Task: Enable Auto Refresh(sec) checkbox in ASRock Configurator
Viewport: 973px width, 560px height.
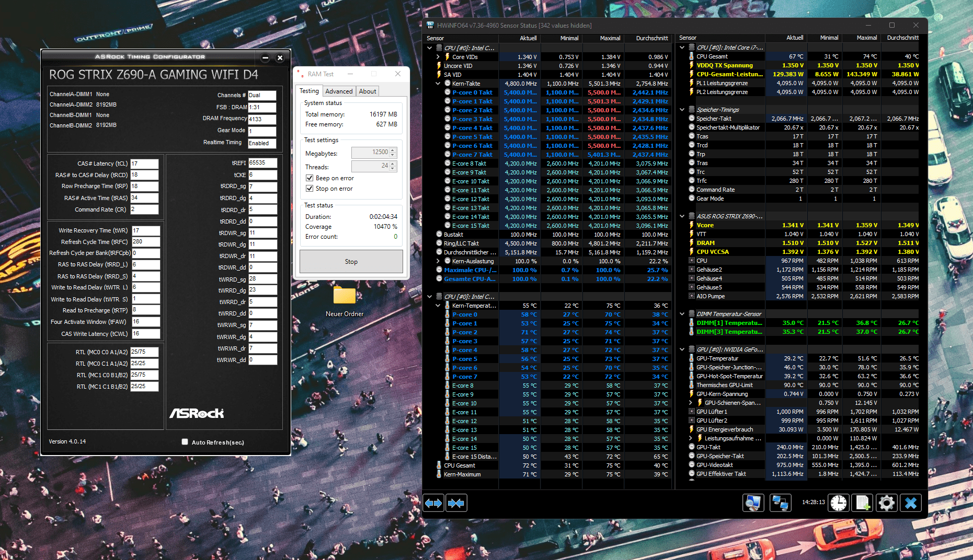Action: [185, 442]
